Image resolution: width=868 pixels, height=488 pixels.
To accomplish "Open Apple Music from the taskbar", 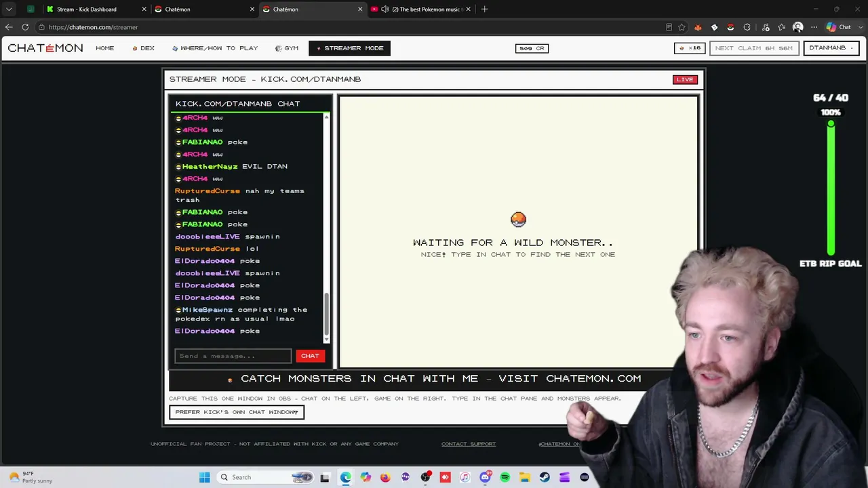I will pos(465,477).
